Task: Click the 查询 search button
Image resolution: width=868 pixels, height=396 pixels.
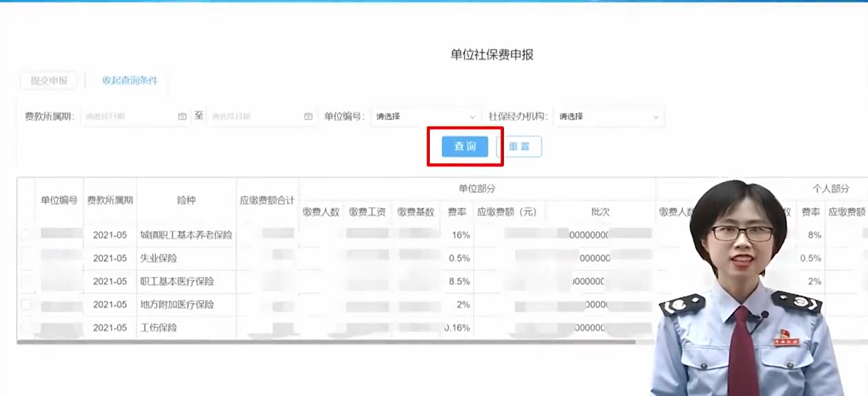Action: pos(465,146)
